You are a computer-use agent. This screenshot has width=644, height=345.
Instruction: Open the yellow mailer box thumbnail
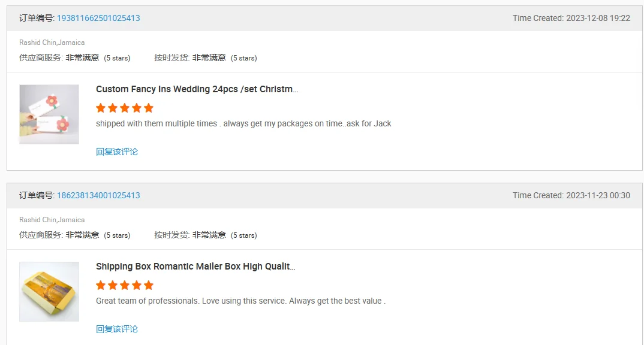pyautogui.click(x=49, y=291)
